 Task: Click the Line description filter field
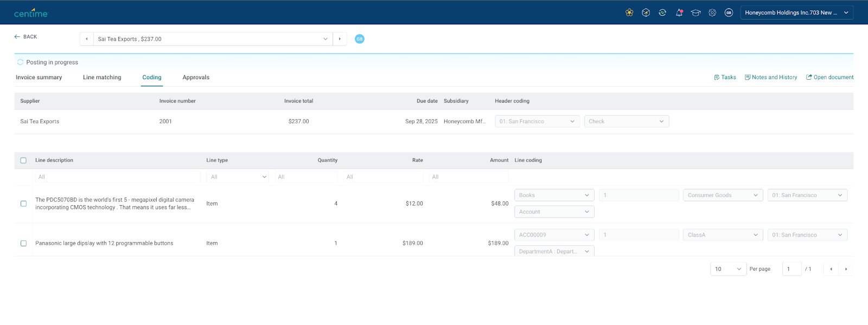click(x=117, y=177)
